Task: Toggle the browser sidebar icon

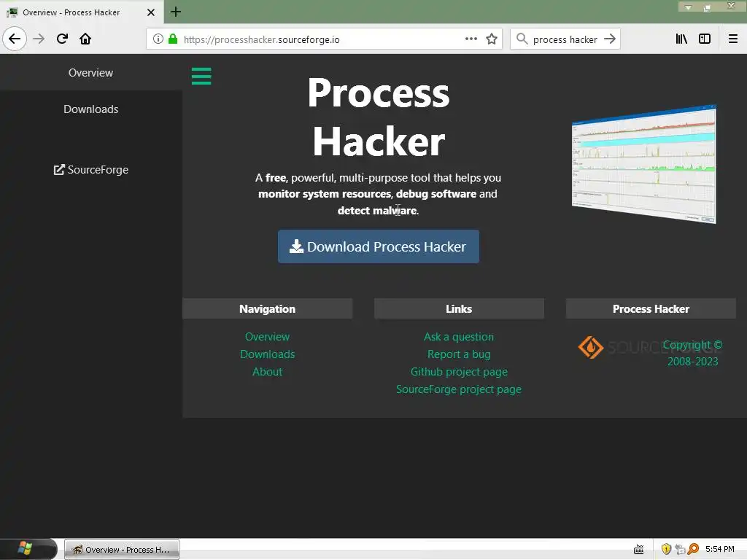Action: point(705,39)
